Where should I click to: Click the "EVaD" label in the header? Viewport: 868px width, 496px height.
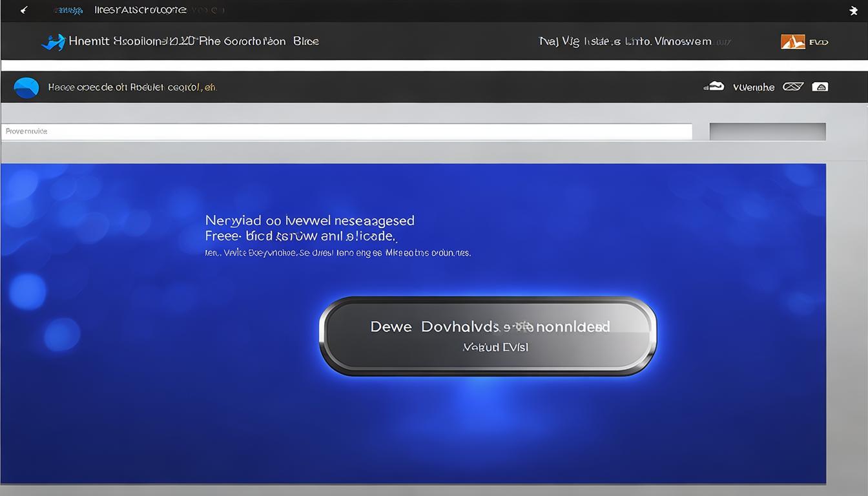tap(818, 43)
